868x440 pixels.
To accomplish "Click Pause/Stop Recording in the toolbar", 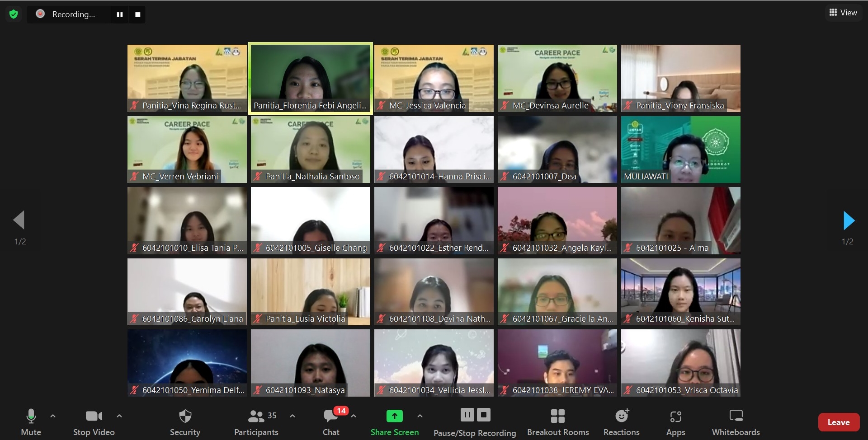I will 475,422.
